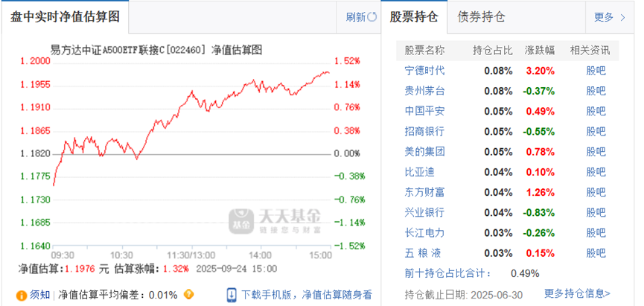Open stock 中国平安

click(424, 111)
